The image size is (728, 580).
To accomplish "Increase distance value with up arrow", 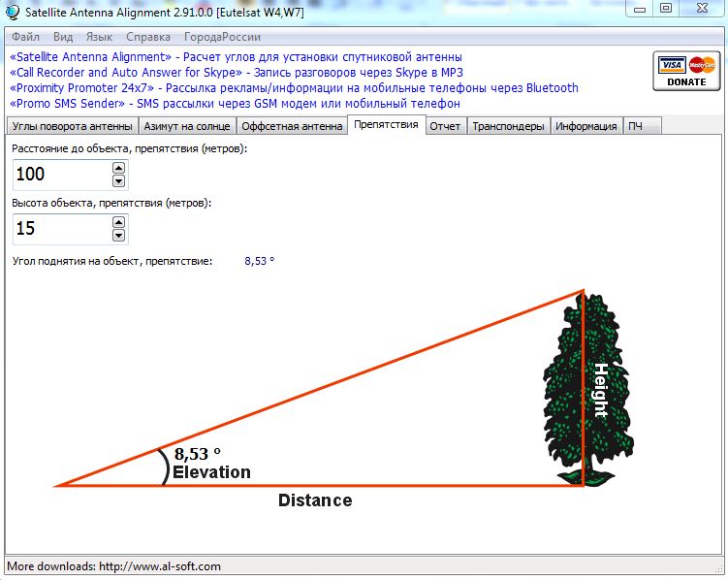I will (118, 168).
